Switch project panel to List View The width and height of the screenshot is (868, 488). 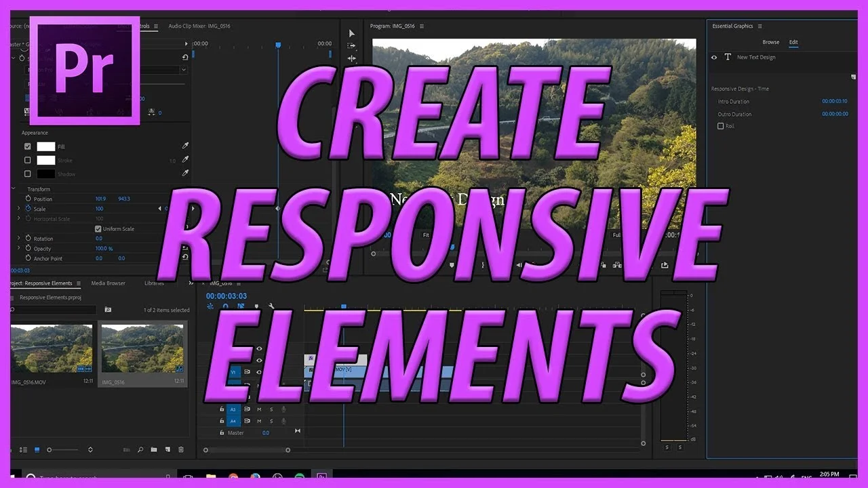[x=24, y=449]
